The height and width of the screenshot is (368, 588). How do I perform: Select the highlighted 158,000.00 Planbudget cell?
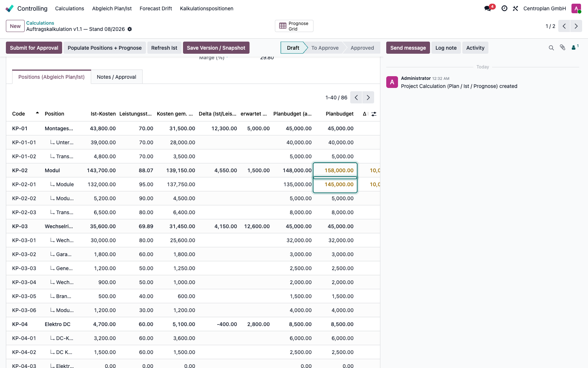coord(335,170)
